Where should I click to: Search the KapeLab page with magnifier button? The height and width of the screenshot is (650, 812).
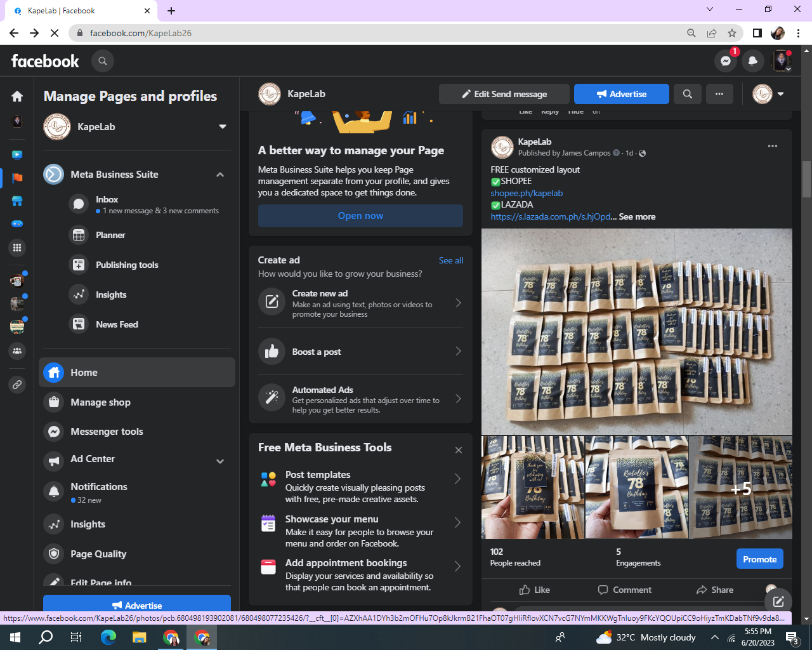(687, 94)
